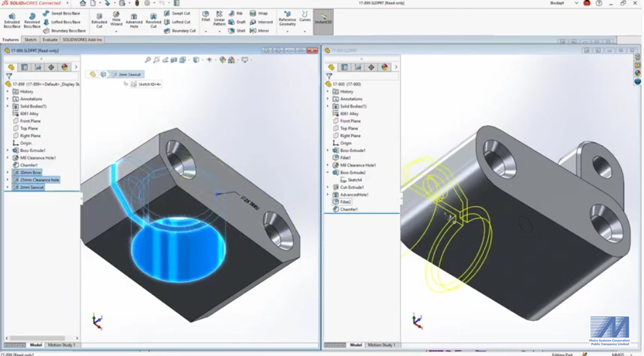Click the rebuild traffic light icon
Image resolution: width=644 pixels, height=356 pixels.
tap(137, 3)
